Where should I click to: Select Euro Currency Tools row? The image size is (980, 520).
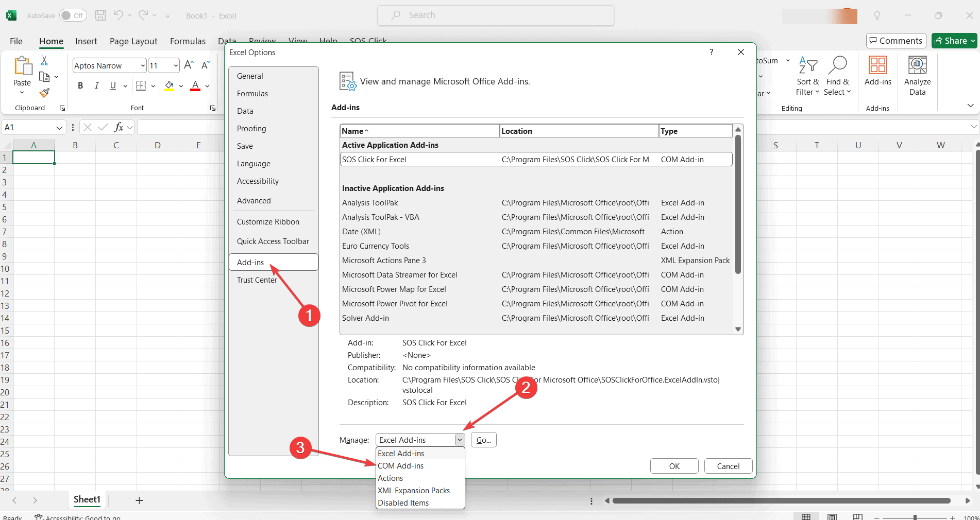(536, 246)
